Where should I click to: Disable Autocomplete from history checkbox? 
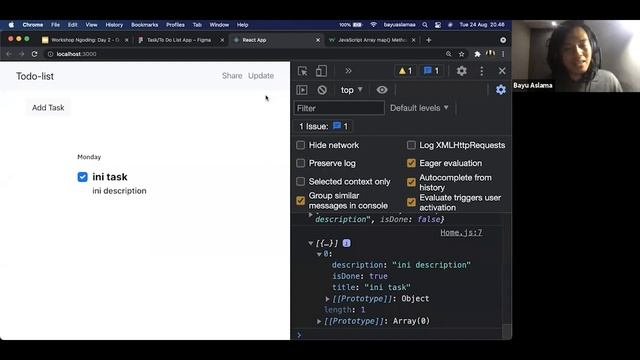[x=411, y=182]
